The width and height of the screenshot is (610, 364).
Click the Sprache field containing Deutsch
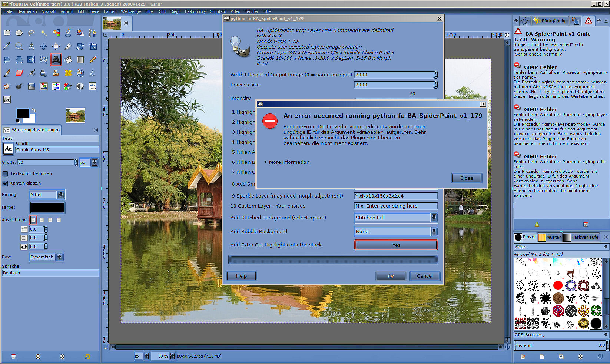click(50, 273)
